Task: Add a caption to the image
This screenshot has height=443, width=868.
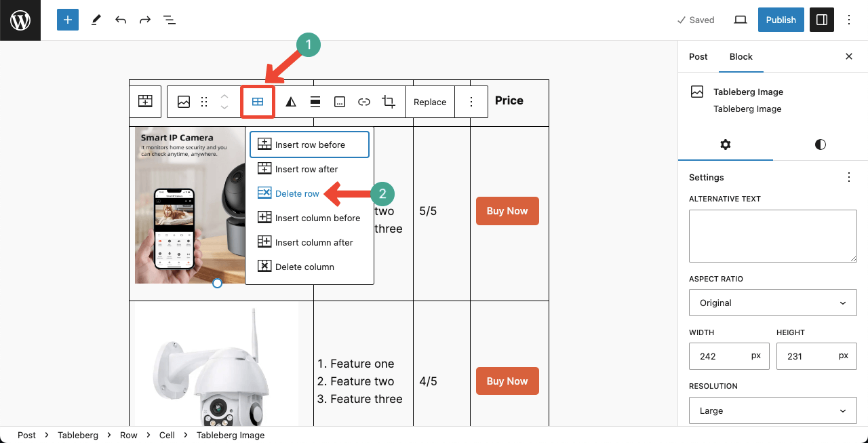Action: (339, 101)
